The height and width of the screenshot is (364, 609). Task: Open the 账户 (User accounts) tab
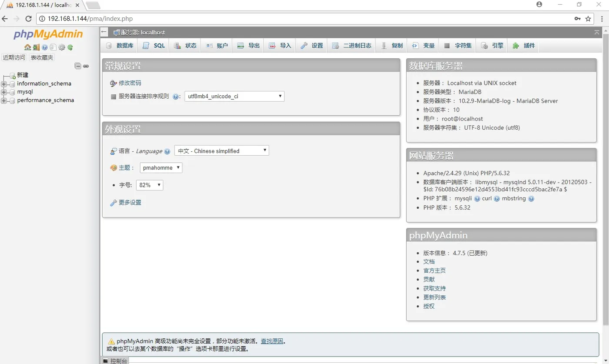[217, 46]
